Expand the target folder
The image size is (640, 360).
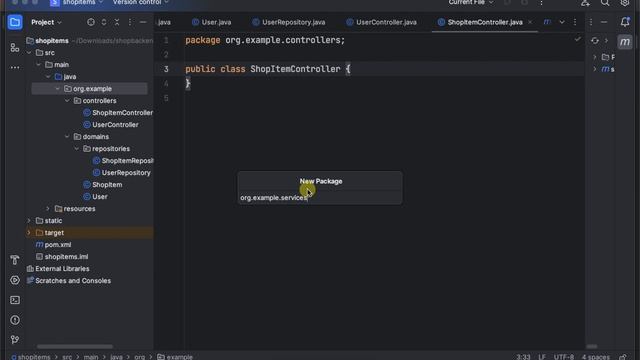[x=29, y=233]
